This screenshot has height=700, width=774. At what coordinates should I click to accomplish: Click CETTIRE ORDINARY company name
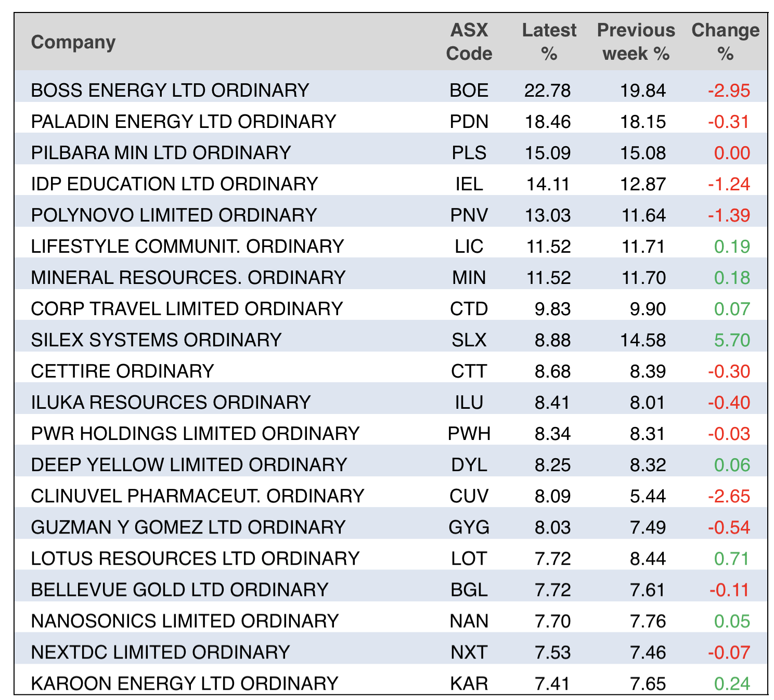[x=122, y=371]
